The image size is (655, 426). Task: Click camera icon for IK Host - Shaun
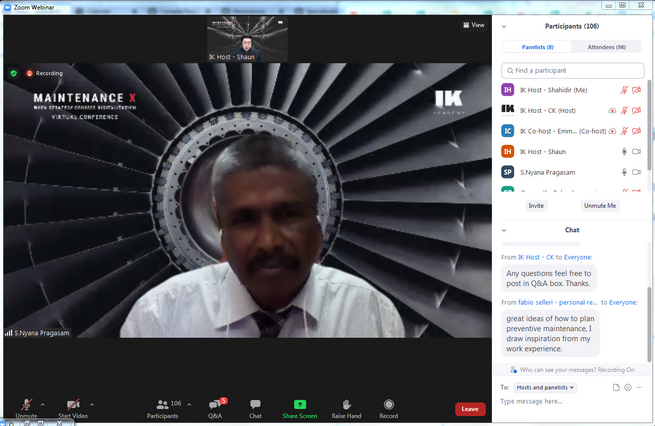click(637, 151)
